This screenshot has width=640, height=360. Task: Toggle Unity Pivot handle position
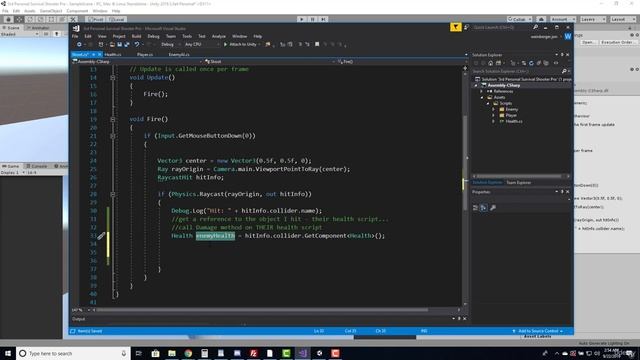click(x=96, y=19)
